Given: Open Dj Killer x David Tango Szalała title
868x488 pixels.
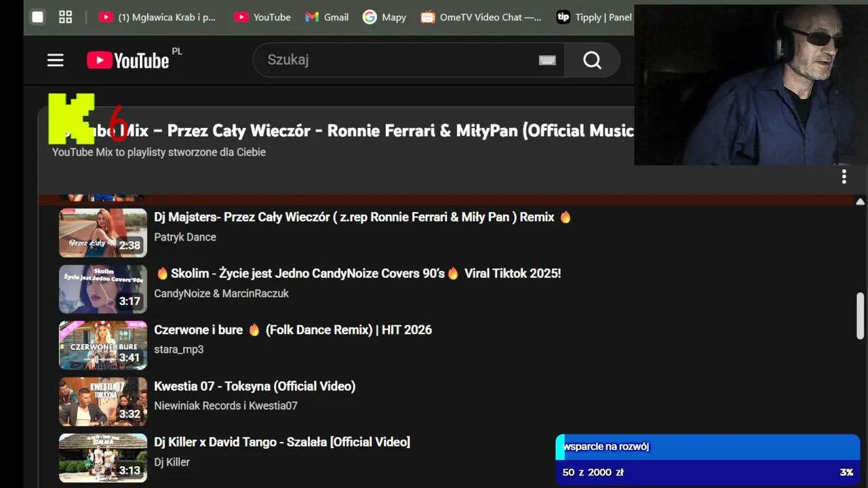Looking at the screenshot, I should tap(282, 442).
